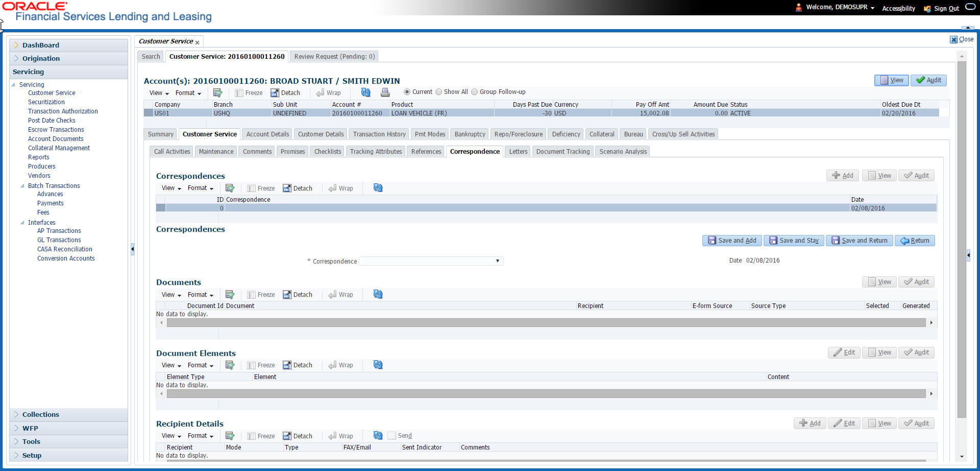Detach the Document Elements table
The width and height of the screenshot is (980, 471).
click(x=298, y=365)
